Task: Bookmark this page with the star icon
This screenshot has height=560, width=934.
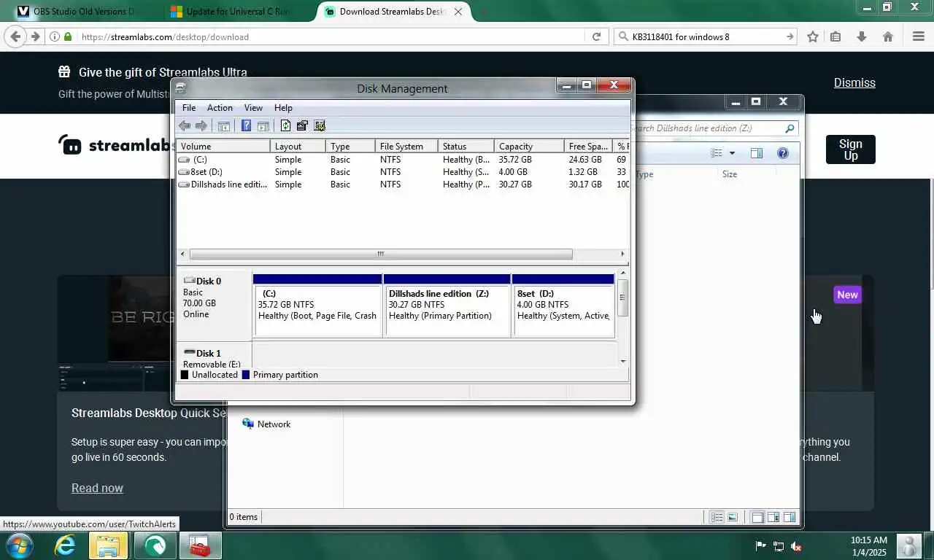Action: click(812, 36)
